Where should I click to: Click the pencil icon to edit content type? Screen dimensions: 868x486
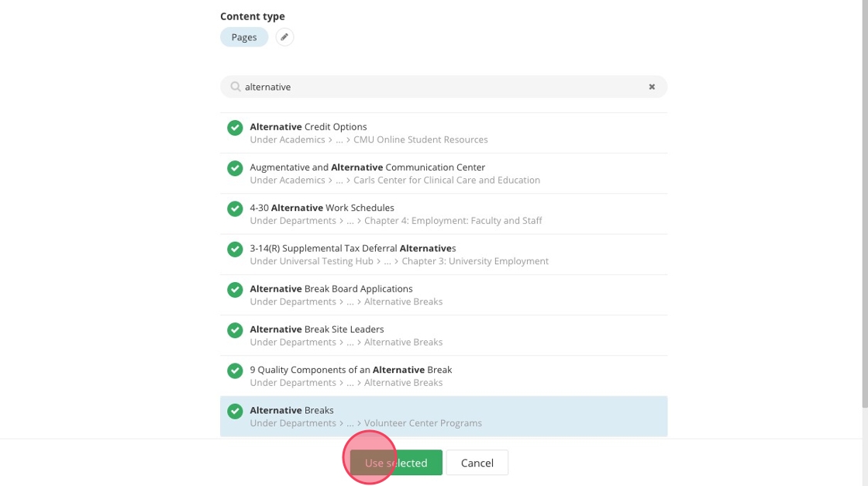point(284,37)
